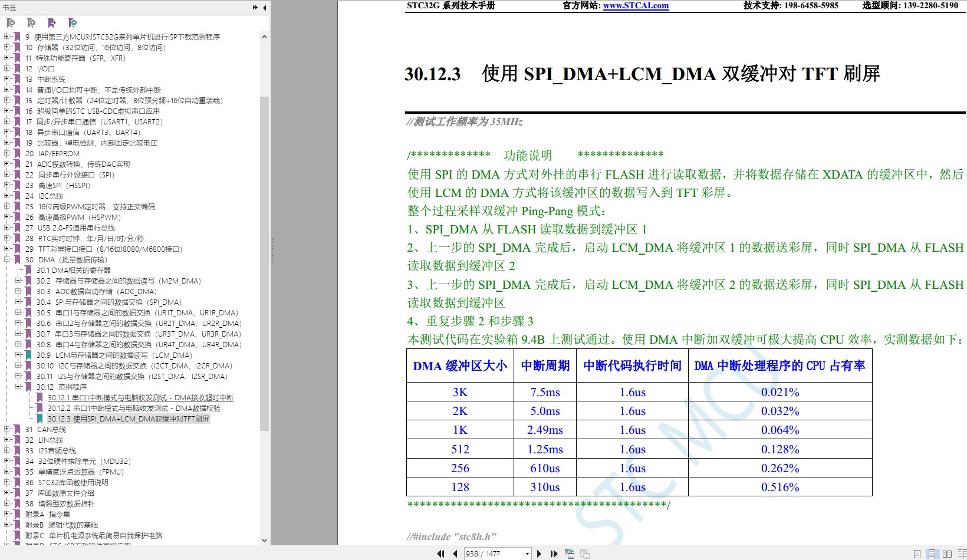Screen dimensions: 967x560
Task: Jump to the last page
Action: click(554, 554)
